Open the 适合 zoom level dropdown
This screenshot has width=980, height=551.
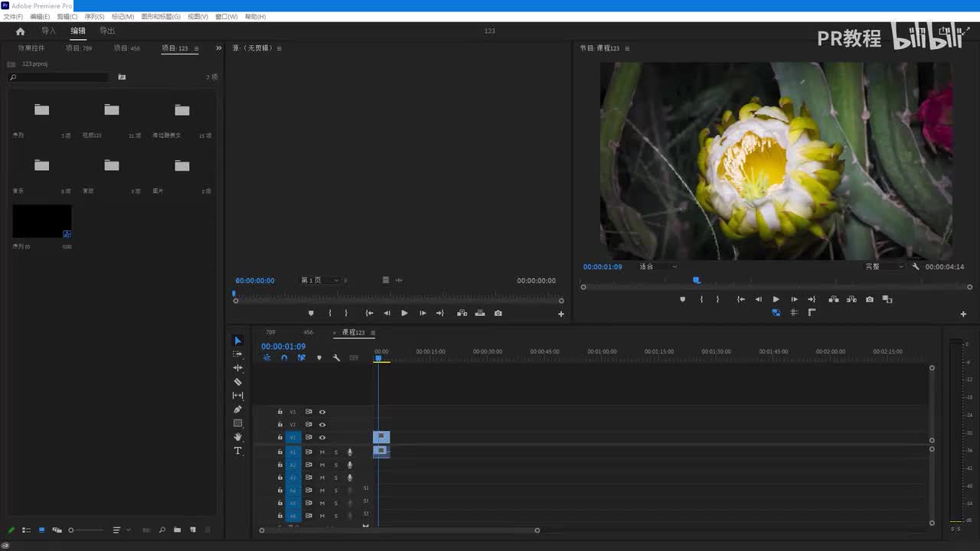point(658,266)
